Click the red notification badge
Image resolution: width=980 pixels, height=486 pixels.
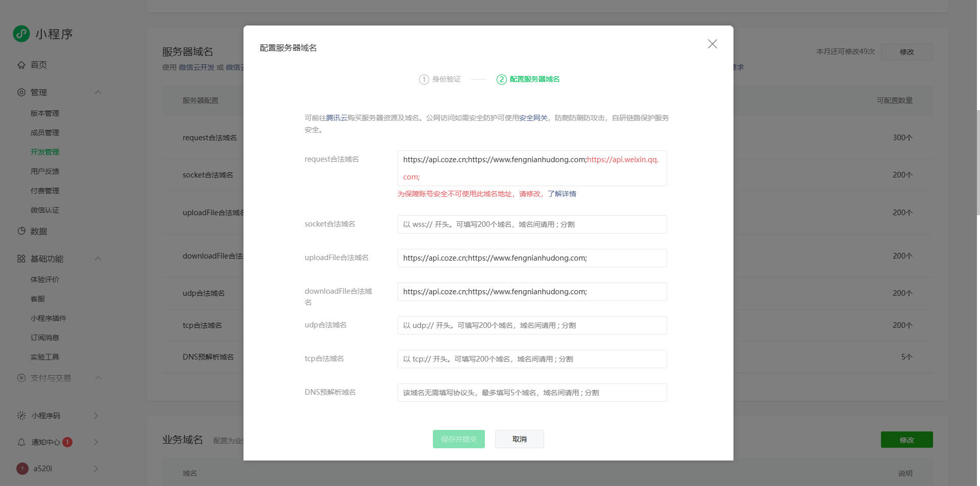coord(67,442)
